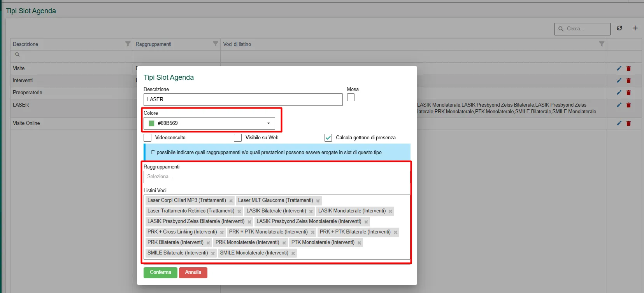Click the green #69B569 color swatch
The width and height of the screenshot is (644, 293).
[x=152, y=123]
